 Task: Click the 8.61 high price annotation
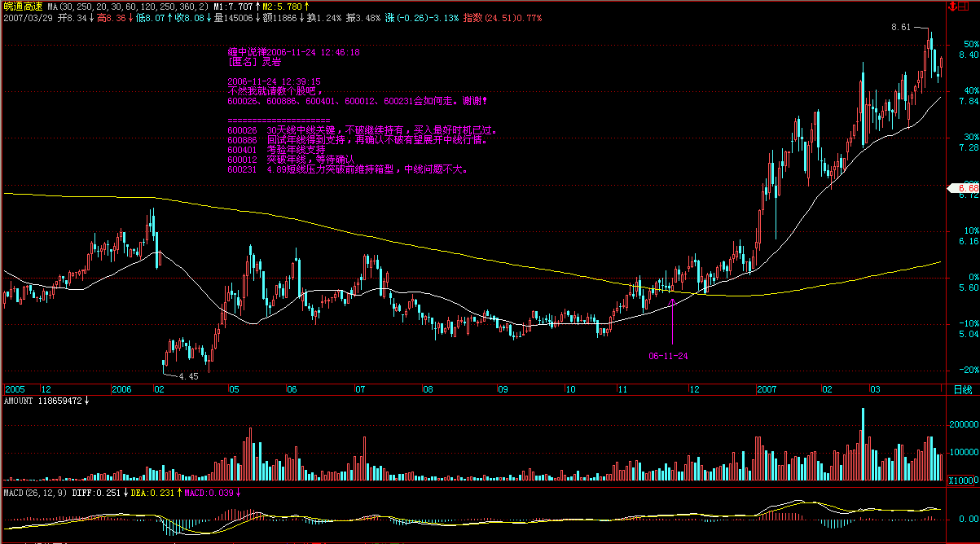pyautogui.click(x=901, y=27)
